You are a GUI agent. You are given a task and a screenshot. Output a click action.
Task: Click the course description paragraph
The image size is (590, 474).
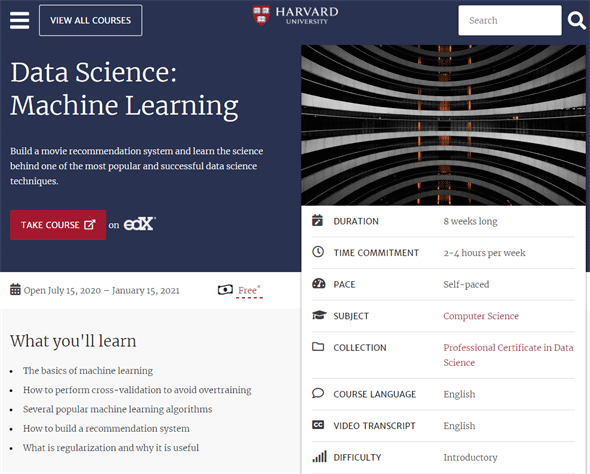click(137, 166)
